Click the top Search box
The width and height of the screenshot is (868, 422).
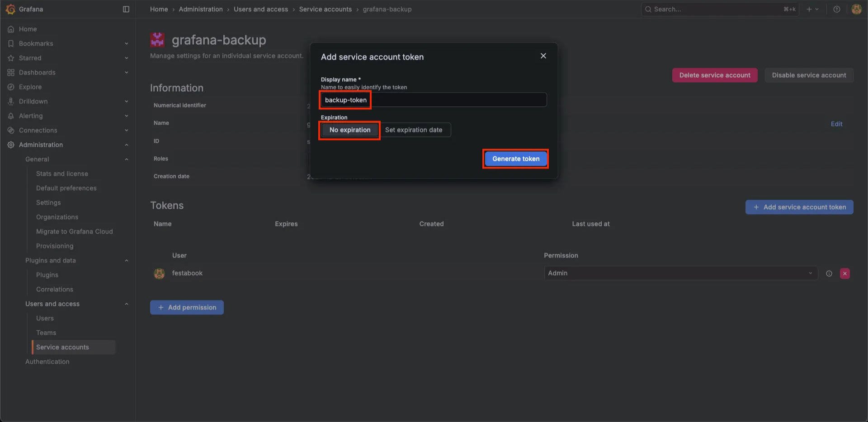(x=720, y=9)
